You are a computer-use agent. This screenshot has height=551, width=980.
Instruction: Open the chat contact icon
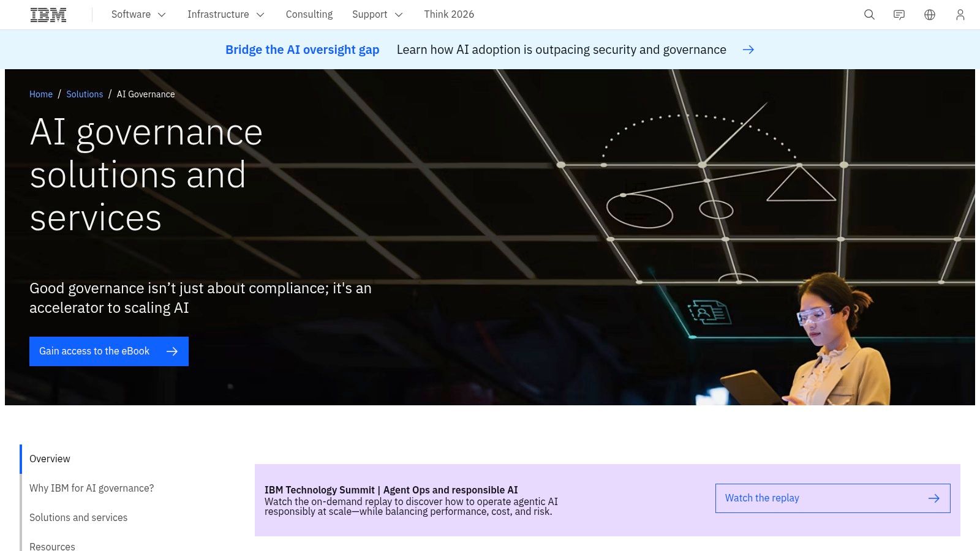899,15
